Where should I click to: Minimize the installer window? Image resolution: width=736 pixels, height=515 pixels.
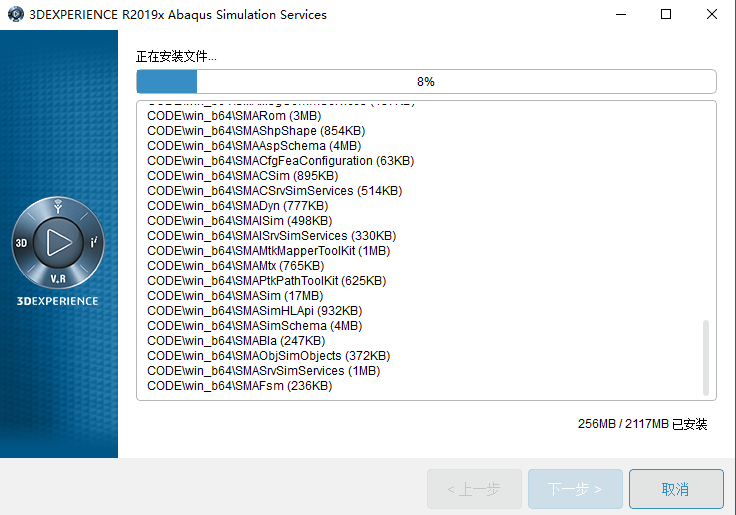(621, 15)
